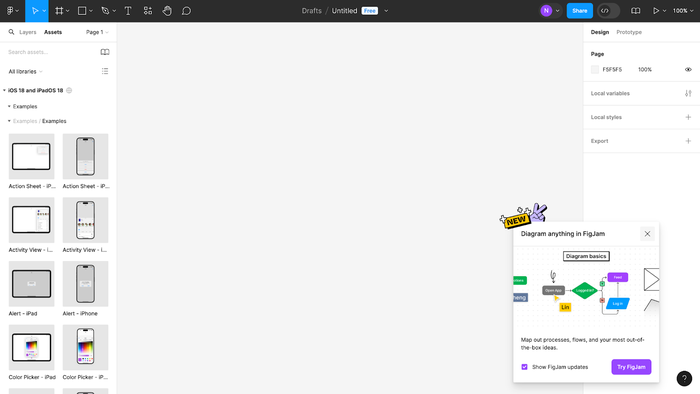This screenshot has height=394, width=700.
Task: Click the F5F5F5 hex color value
Action: pos(612,70)
